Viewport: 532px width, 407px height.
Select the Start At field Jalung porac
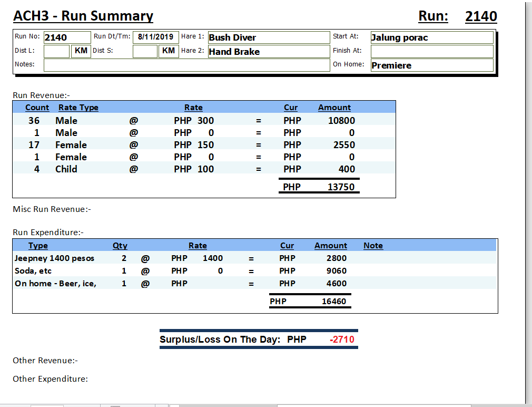(431, 37)
